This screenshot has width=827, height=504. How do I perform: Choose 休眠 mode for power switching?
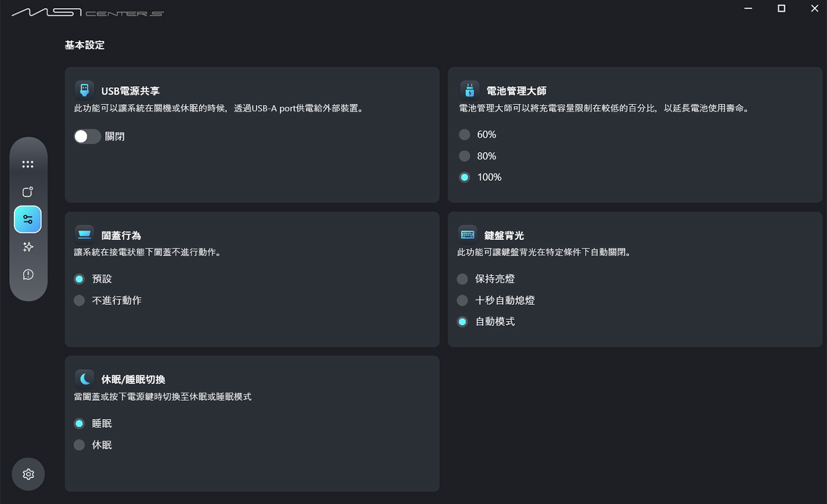click(79, 444)
